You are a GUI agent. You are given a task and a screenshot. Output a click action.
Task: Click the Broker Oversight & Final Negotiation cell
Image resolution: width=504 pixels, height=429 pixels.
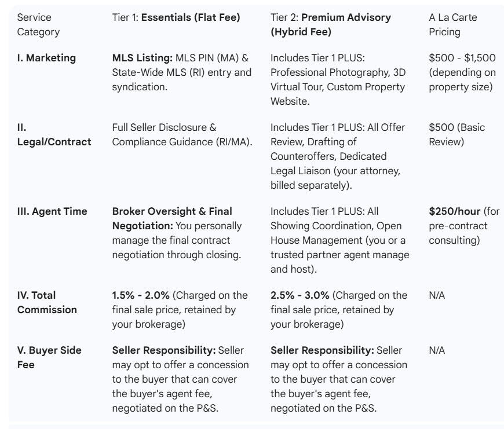tap(180, 233)
